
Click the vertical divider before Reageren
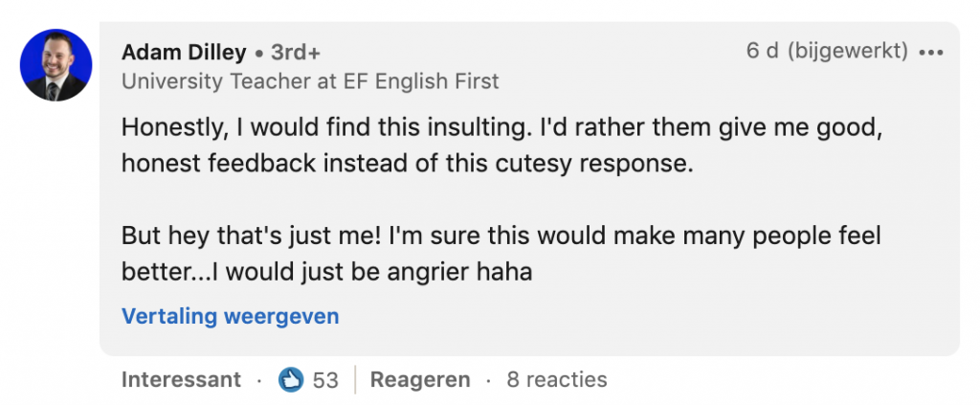pos(355,380)
